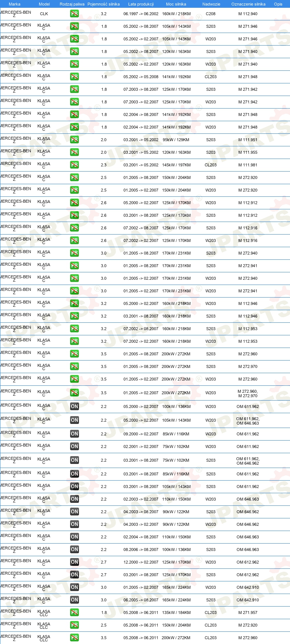This screenshot has height=644, width=290.
Task: Click petrol icon for M 271.946 W203 row
Action: tap(75, 39)
